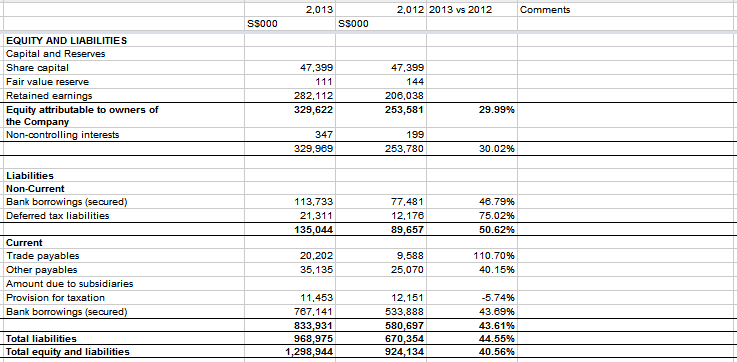Select the 44.55% change cell
The height and width of the screenshot is (362, 737).
pyautogui.click(x=472, y=338)
